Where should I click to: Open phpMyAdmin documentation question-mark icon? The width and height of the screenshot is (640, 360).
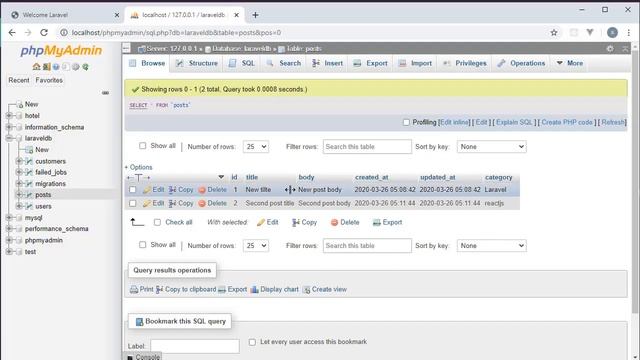pos(56,67)
